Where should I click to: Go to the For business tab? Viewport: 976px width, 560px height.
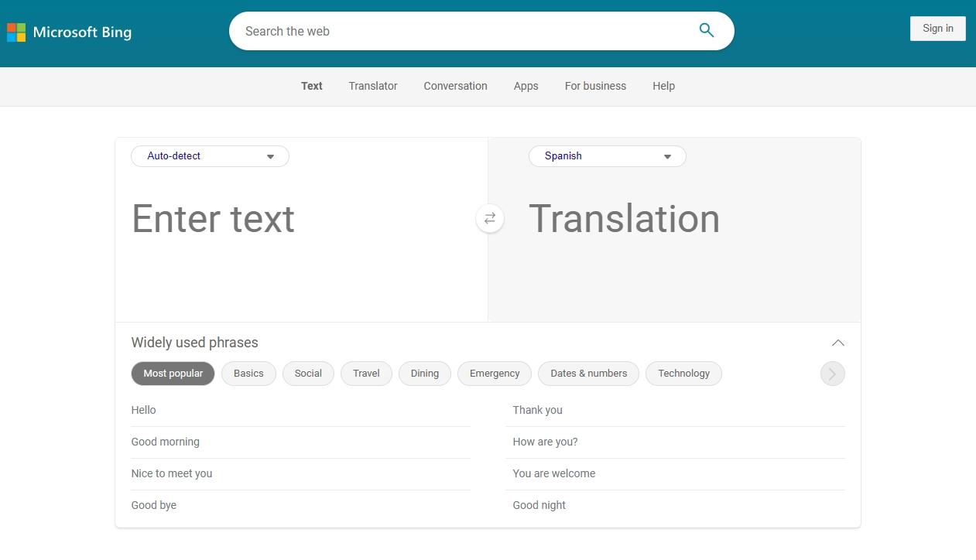pyautogui.click(x=595, y=86)
